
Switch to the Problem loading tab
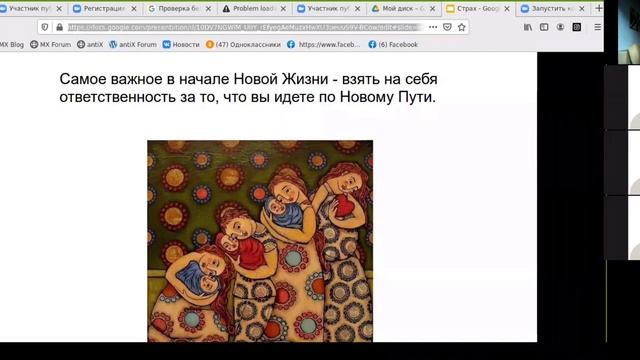pos(253,9)
